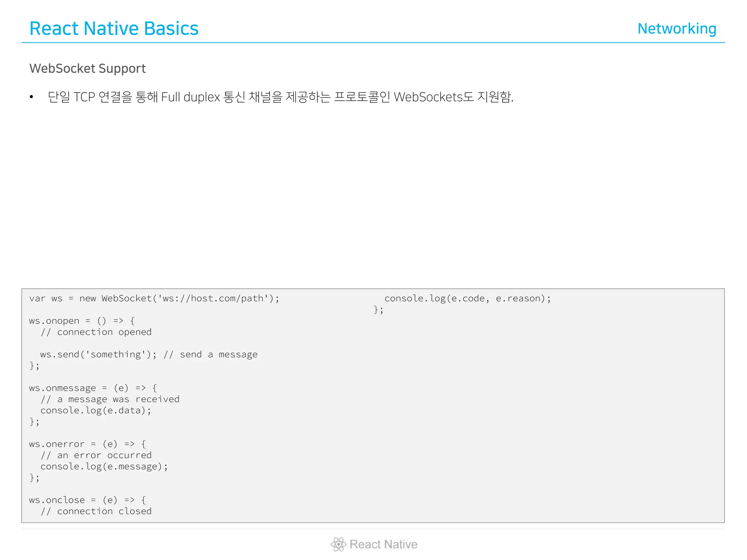Click the Korean bullet about Full duplex WebSockets
747x560 pixels.
280,97
